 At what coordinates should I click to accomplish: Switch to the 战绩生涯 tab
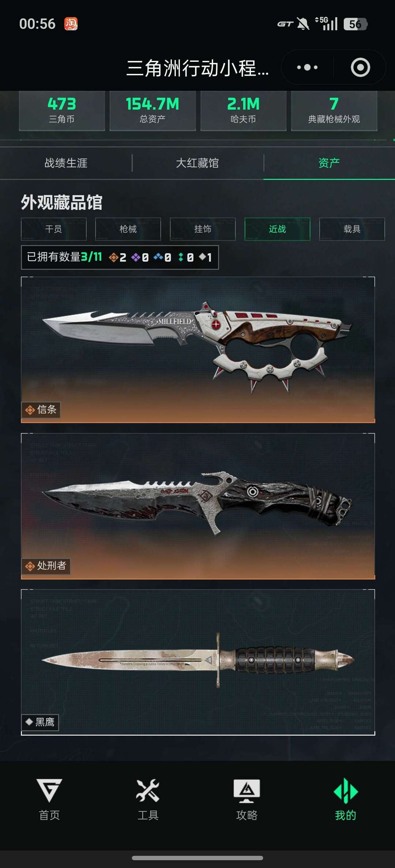[x=66, y=163]
